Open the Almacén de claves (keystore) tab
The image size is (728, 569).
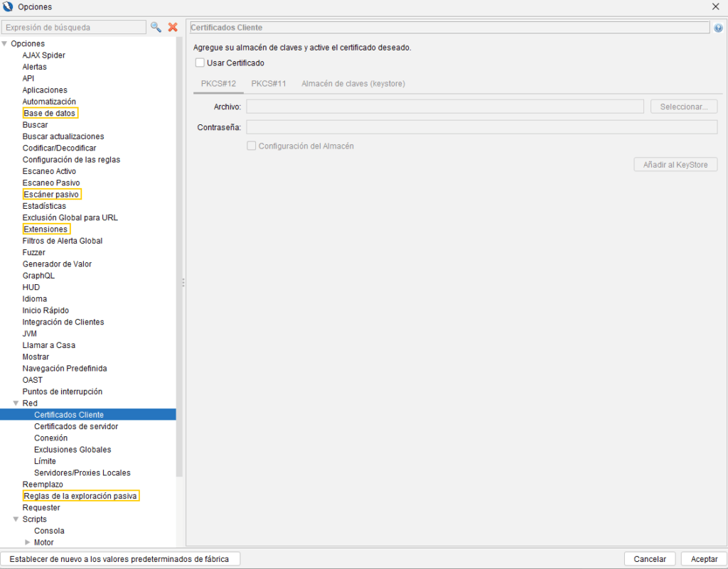click(353, 83)
